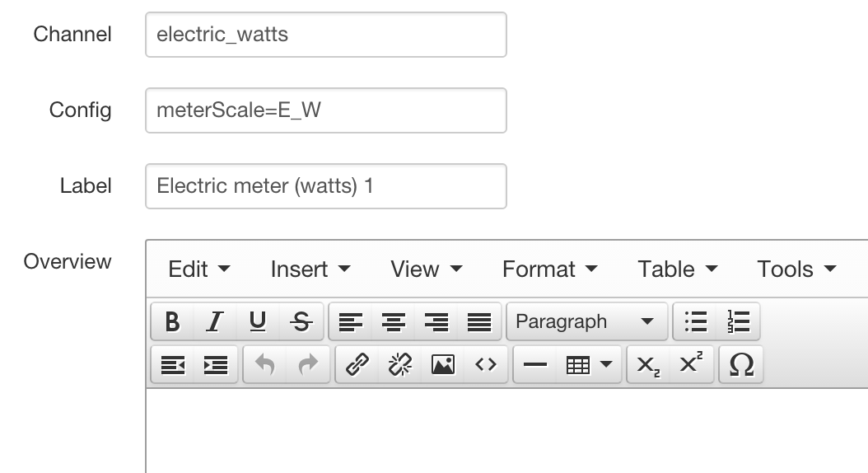The height and width of the screenshot is (473, 868).
Task: Insert a numbered list
Action: [x=739, y=321]
